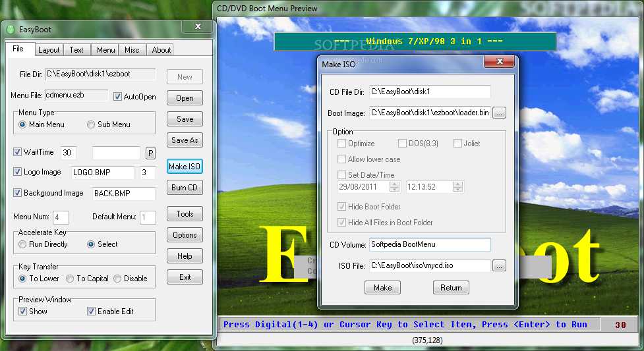Click the Windows 7/XP/98 title banner
Screen dimensions: 644x351
pos(415,41)
